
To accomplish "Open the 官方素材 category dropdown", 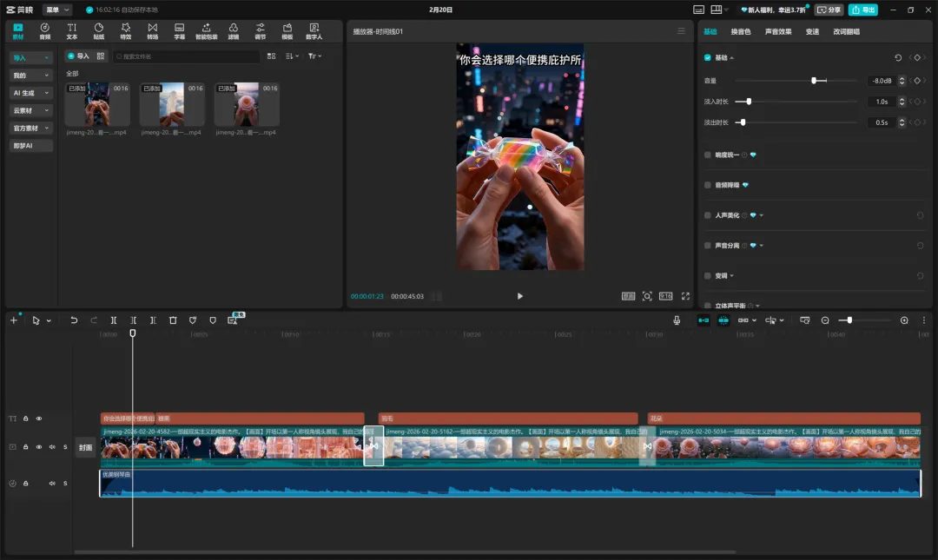I will [31, 128].
